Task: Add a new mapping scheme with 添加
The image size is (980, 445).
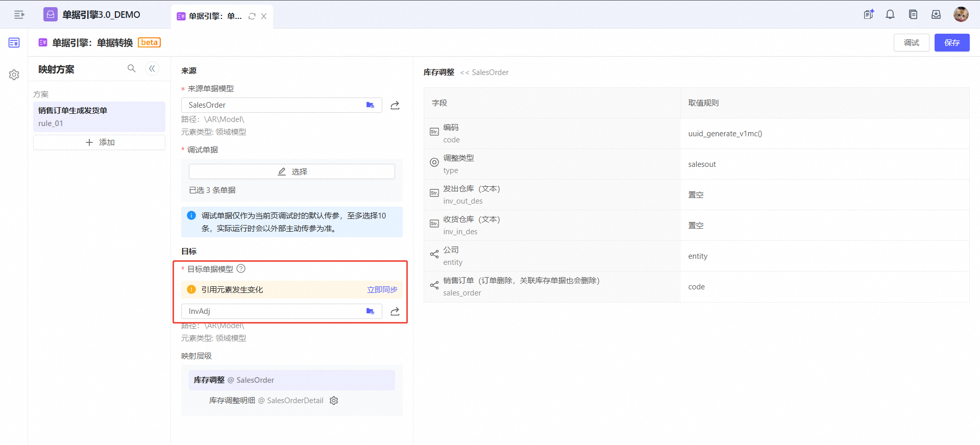Action: click(x=100, y=142)
